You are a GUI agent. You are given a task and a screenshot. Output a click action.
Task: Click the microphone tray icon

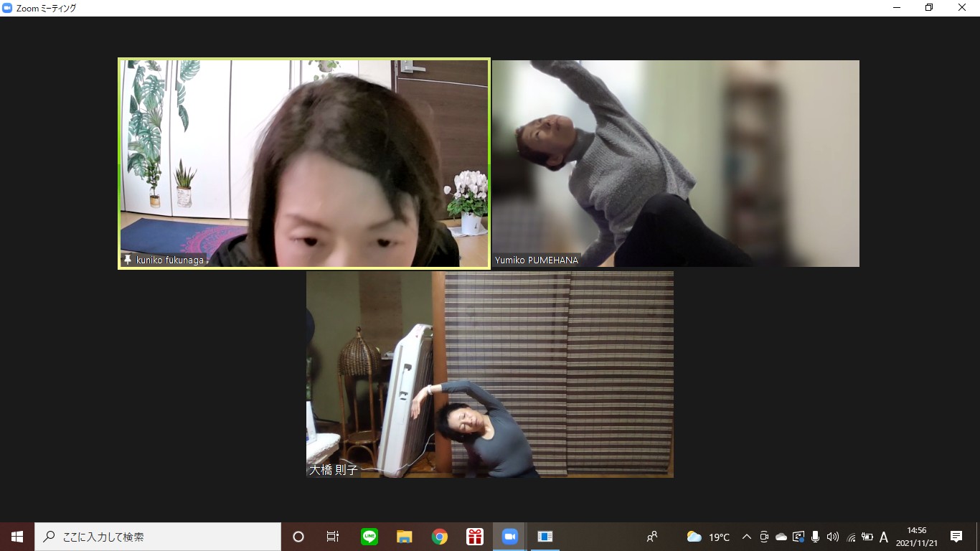[x=816, y=537]
